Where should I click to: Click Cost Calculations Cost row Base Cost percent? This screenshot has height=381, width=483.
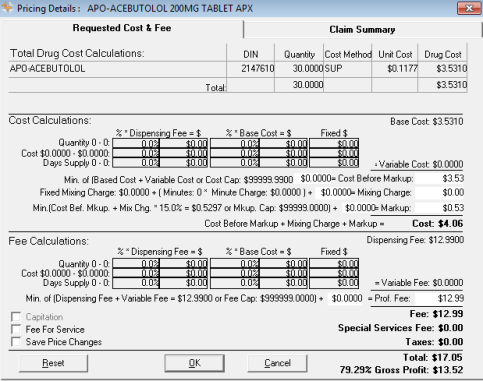[235, 153]
